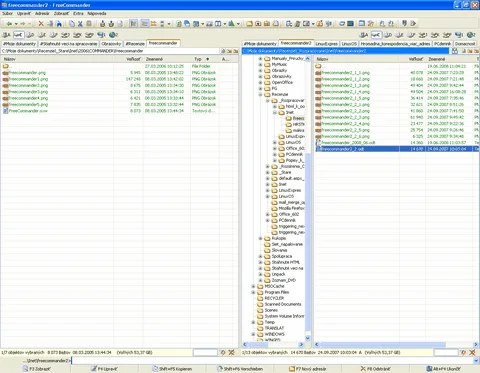This screenshot has height=373, width=480.
Task: Click F8 Odstrániť button
Action: click(x=375, y=369)
